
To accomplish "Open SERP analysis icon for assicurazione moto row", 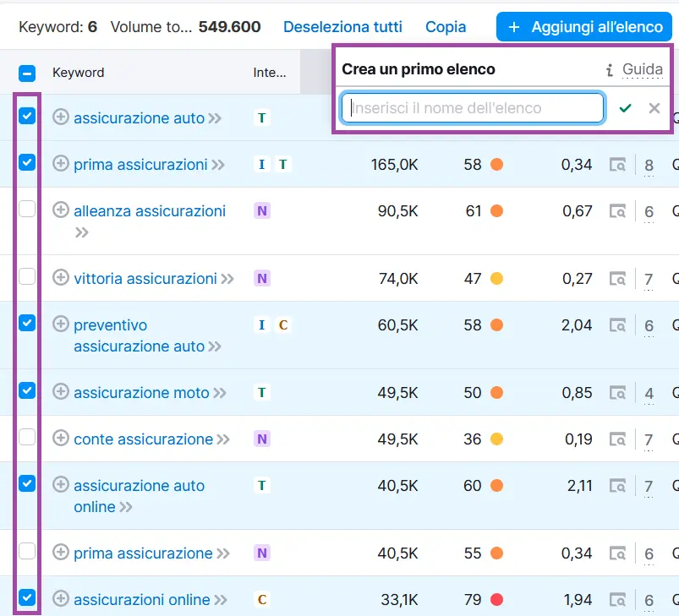I will [618, 393].
